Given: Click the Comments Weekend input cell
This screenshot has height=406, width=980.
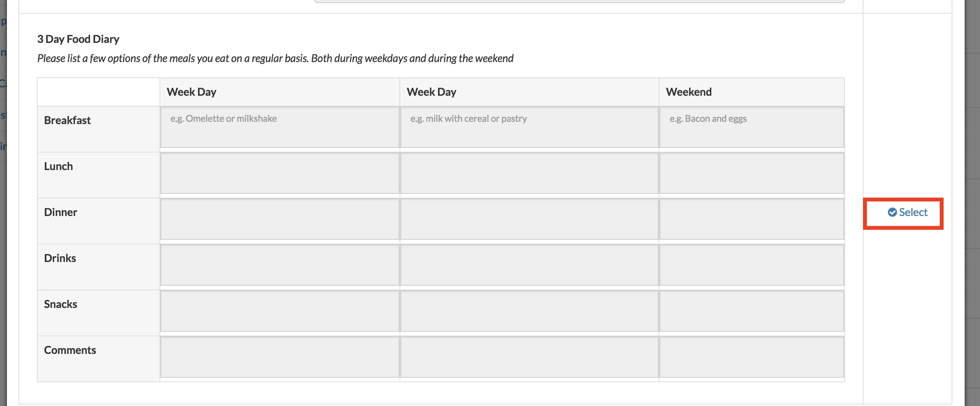Looking at the screenshot, I should tap(751, 357).
